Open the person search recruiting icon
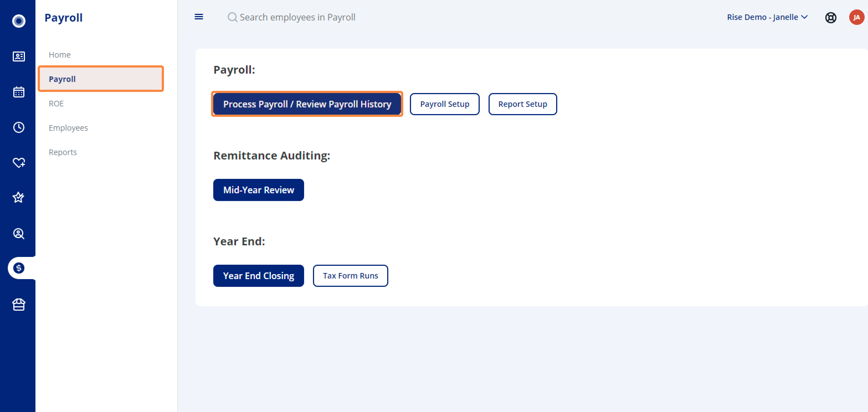This screenshot has width=868, height=412. [x=19, y=233]
